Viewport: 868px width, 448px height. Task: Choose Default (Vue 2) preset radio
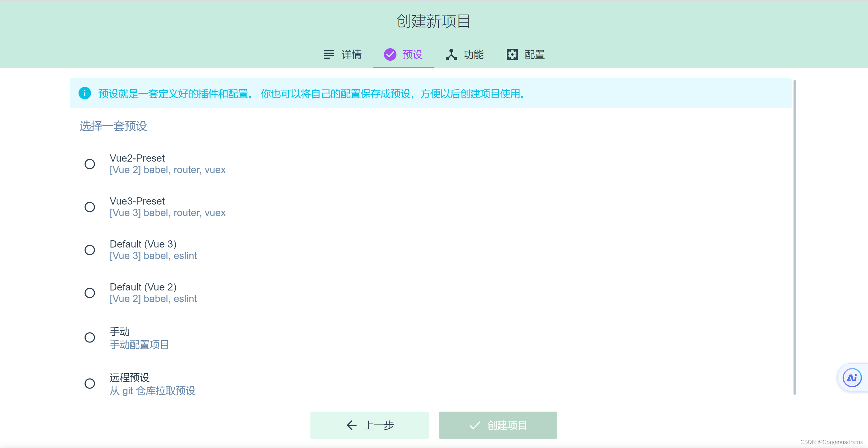[x=90, y=293]
